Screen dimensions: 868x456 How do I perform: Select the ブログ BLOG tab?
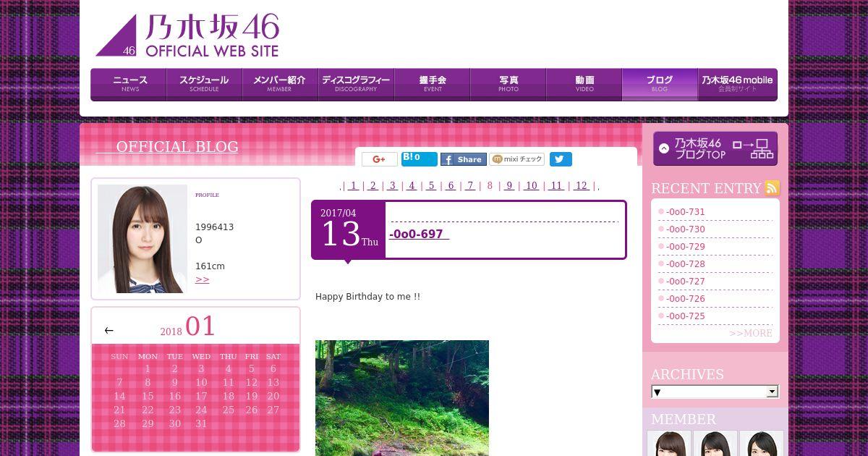[660, 84]
